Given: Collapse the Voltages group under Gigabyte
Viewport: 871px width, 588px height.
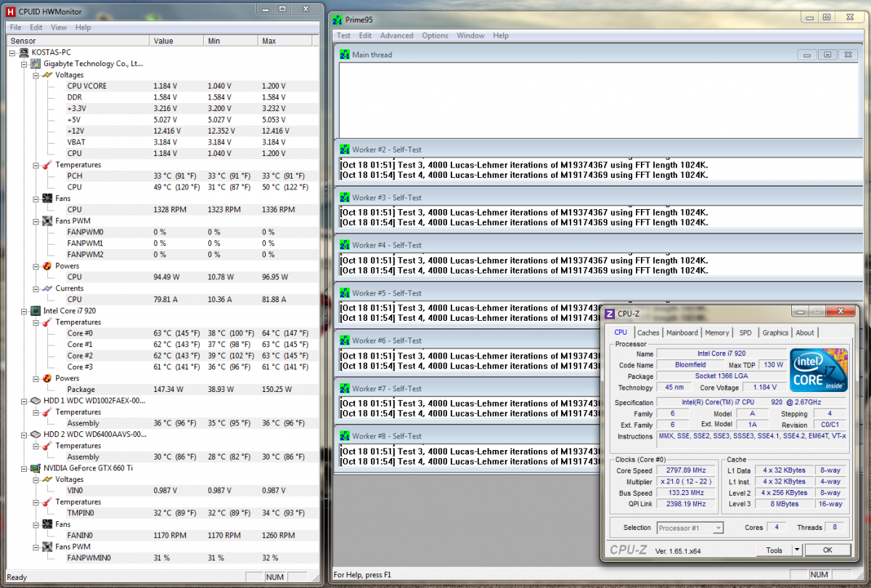Looking at the screenshot, I should [36, 75].
